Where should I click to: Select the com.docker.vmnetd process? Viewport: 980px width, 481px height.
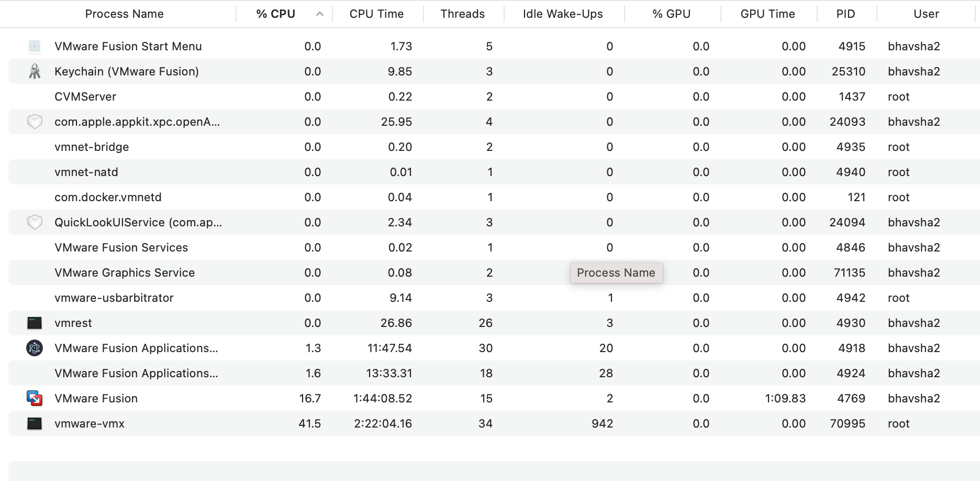point(108,198)
